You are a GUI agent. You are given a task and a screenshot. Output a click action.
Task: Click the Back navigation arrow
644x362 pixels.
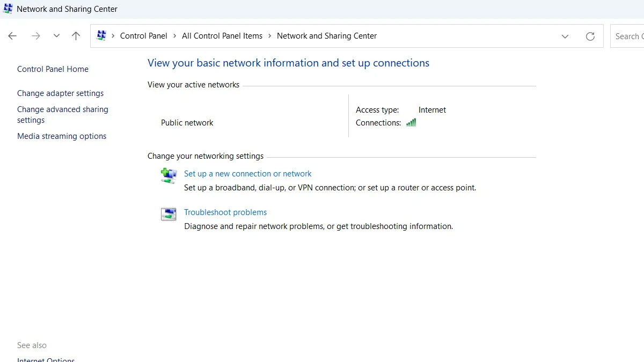pos(12,36)
